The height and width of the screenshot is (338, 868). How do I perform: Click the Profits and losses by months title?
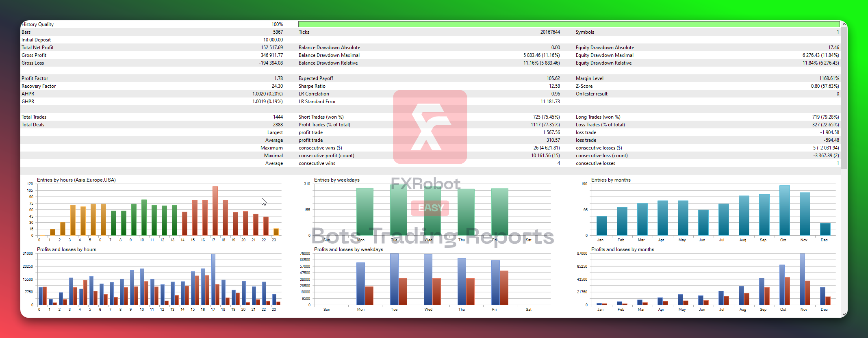pos(623,249)
